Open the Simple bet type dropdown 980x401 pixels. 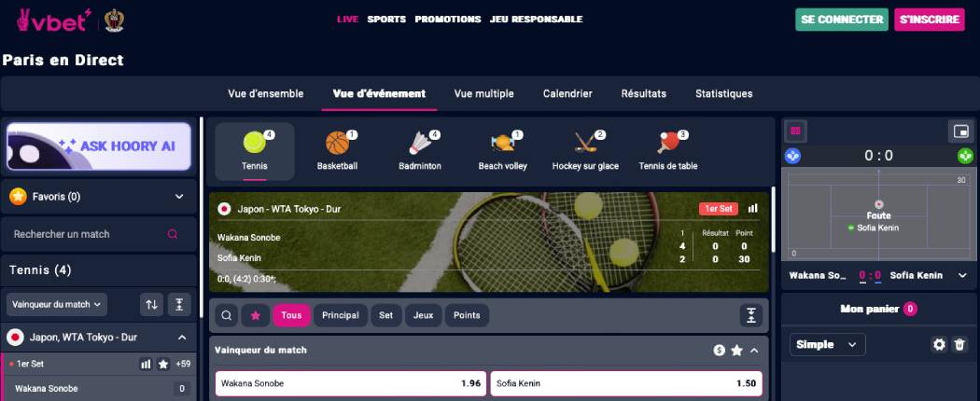tap(828, 344)
